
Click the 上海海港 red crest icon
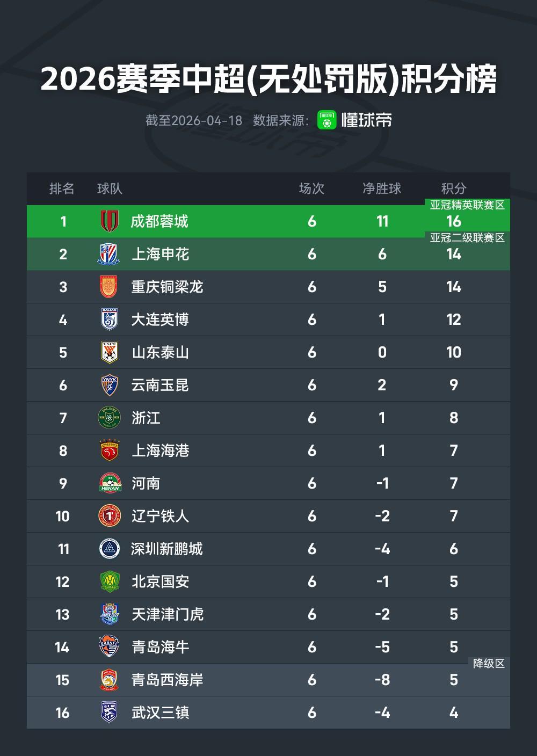[109, 450]
